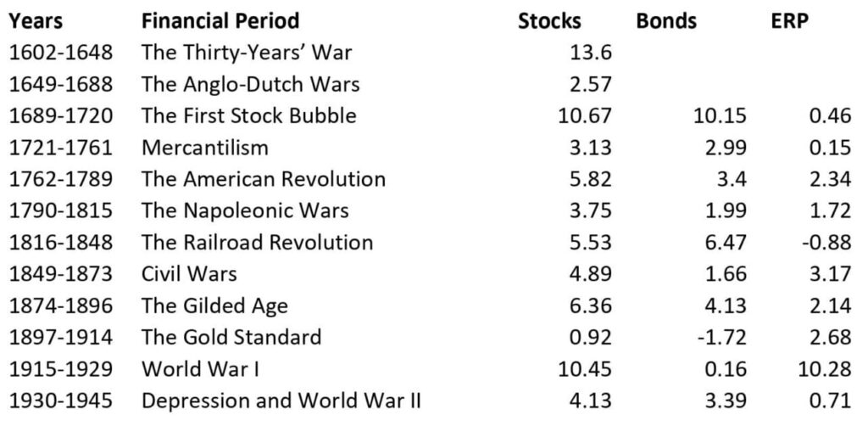Click Depression and World War II cell
868x426 pixels.
click(x=281, y=401)
